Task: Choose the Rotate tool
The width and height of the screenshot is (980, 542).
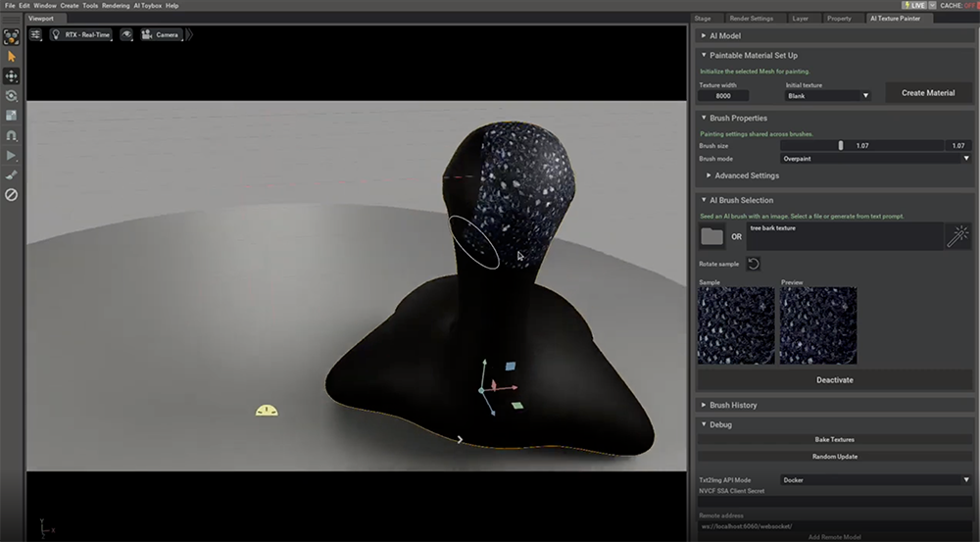Action: point(12,96)
